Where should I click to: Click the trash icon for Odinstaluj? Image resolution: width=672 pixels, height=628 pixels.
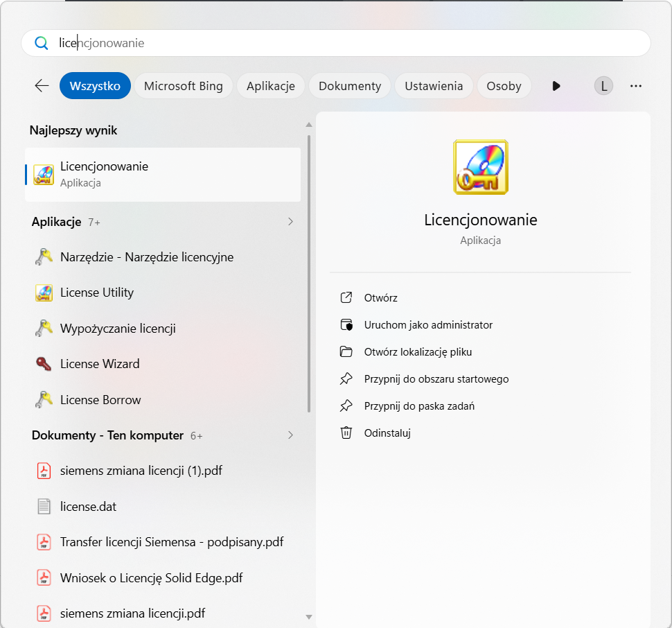point(346,433)
